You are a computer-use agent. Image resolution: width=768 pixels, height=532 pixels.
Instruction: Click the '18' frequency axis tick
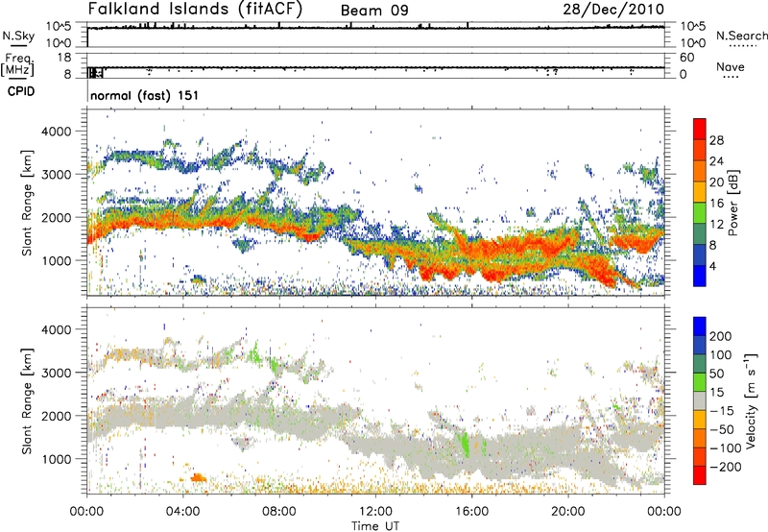point(64,58)
